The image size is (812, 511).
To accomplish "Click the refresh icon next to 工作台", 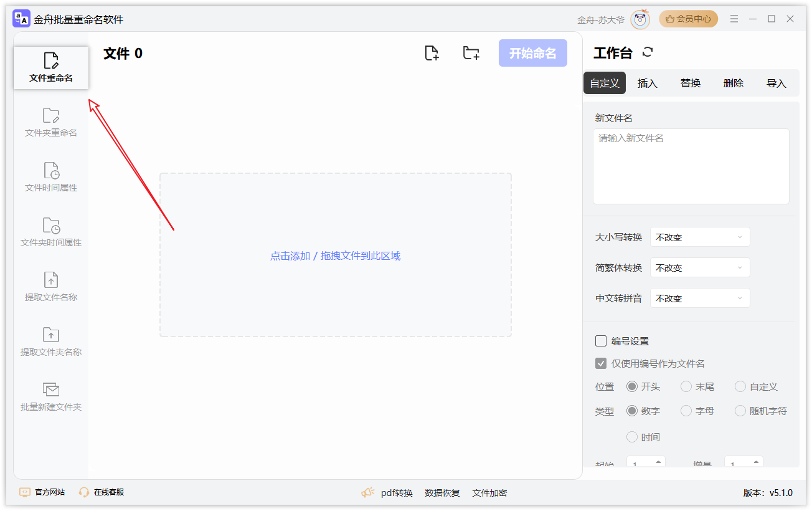I will pyautogui.click(x=648, y=52).
